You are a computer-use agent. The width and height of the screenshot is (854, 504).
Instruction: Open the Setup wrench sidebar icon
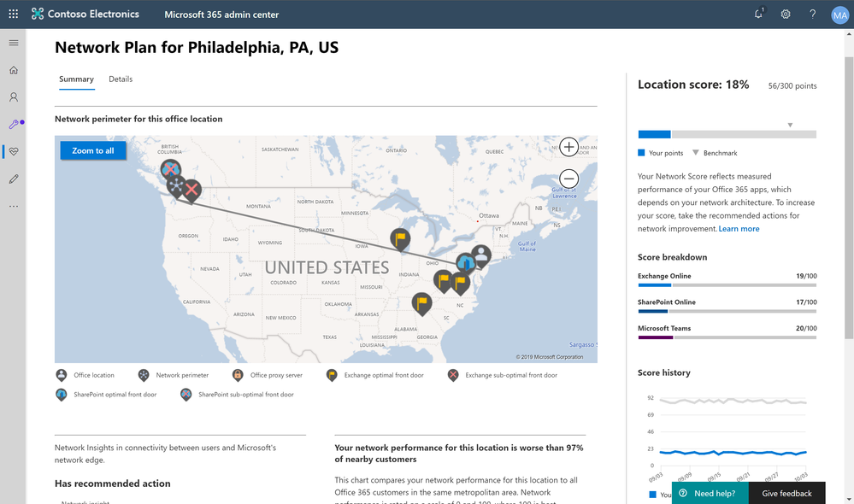(x=14, y=124)
